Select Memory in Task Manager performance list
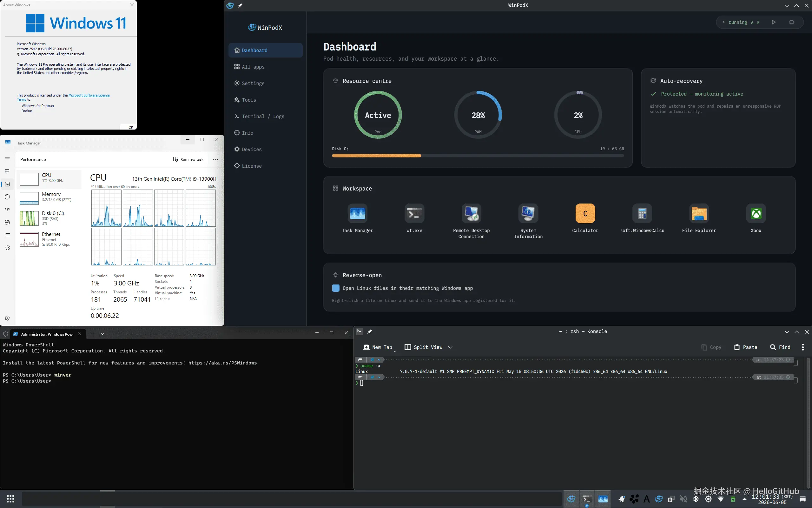 point(49,198)
